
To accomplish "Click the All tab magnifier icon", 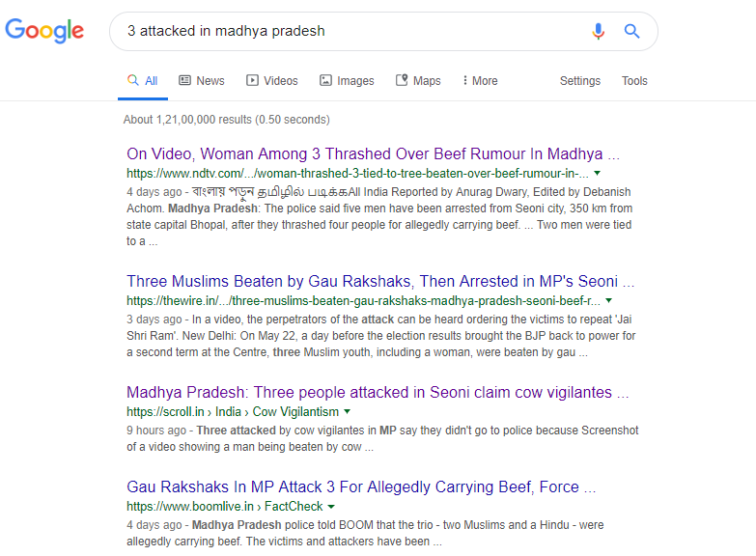I will tap(133, 79).
